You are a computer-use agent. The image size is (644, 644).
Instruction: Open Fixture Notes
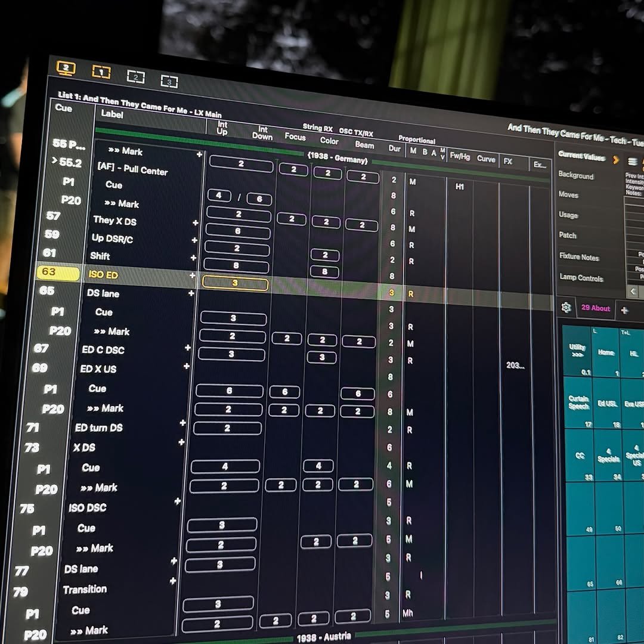(x=579, y=256)
